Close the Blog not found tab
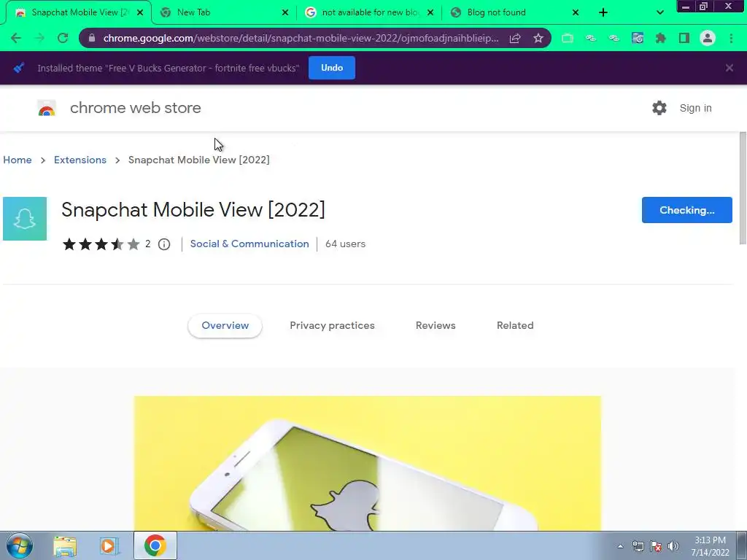 (x=575, y=12)
